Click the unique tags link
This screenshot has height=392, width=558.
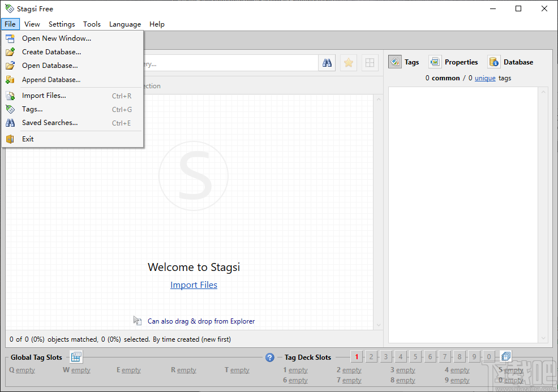[485, 78]
